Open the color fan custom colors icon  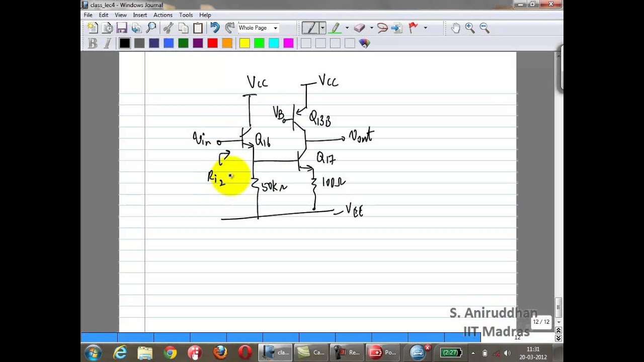pos(365,44)
